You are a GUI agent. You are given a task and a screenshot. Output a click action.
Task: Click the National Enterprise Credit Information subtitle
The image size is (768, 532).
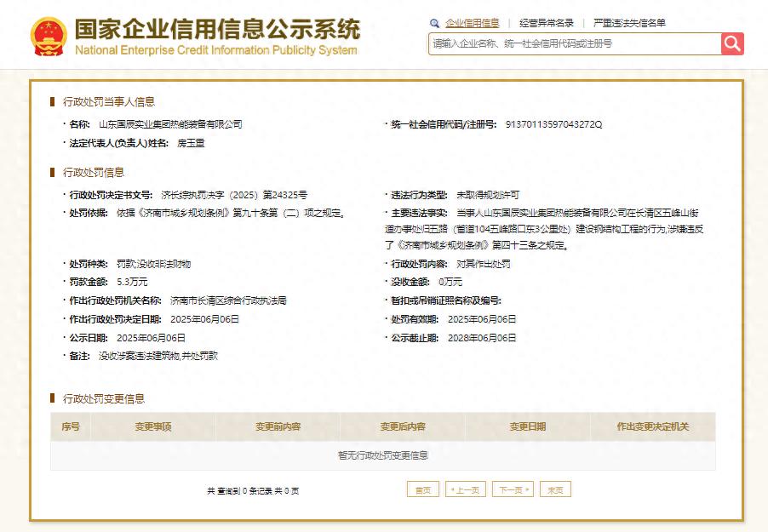click(x=216, y=50)
